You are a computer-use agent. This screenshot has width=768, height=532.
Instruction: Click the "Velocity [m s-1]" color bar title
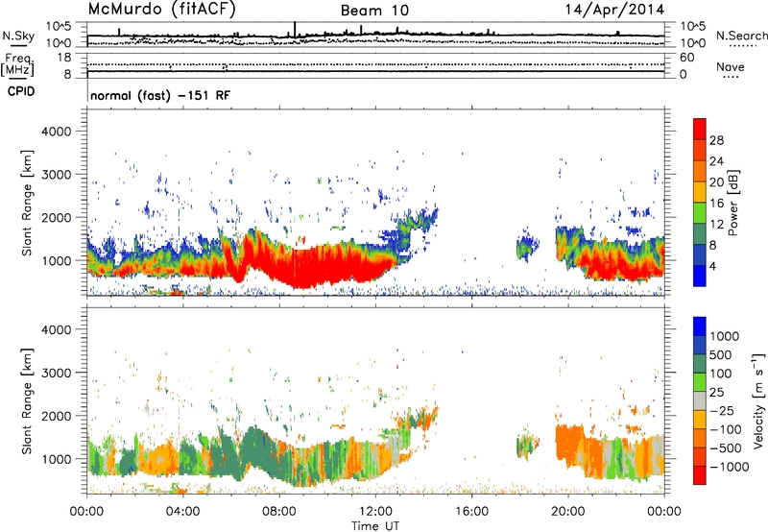758,401
